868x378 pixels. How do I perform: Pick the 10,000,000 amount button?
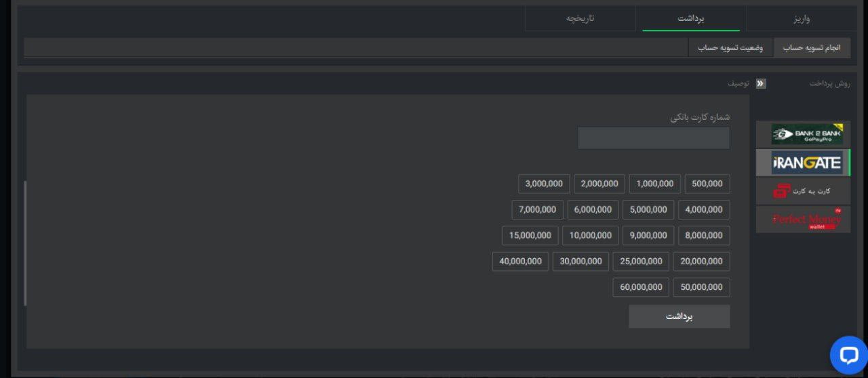[x=591, y=235]
